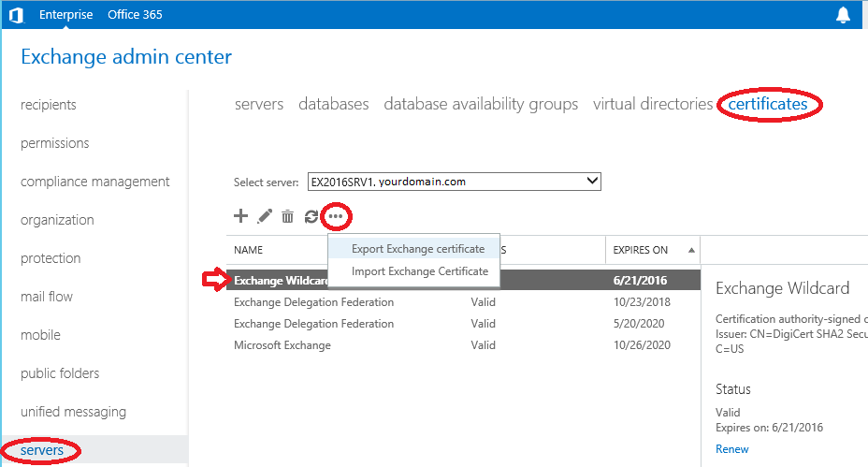Select the Exchange Wildcard certificate row
The image size is (868, 467).
(463, 281)
